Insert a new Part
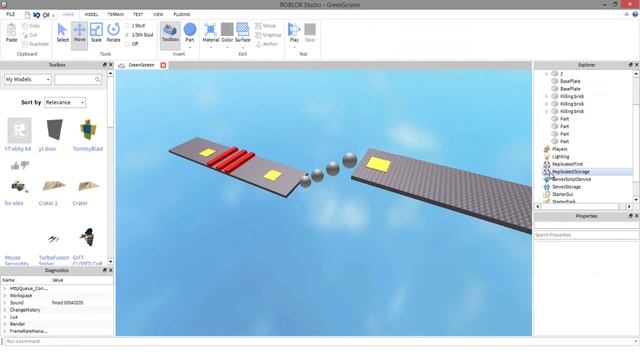Image resolution: width=640 pixels, height=360 pixels. click(x=190, y=33)
